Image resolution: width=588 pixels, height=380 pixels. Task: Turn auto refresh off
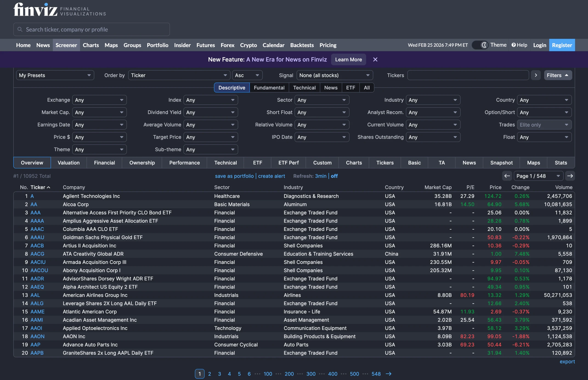point(334,176)
